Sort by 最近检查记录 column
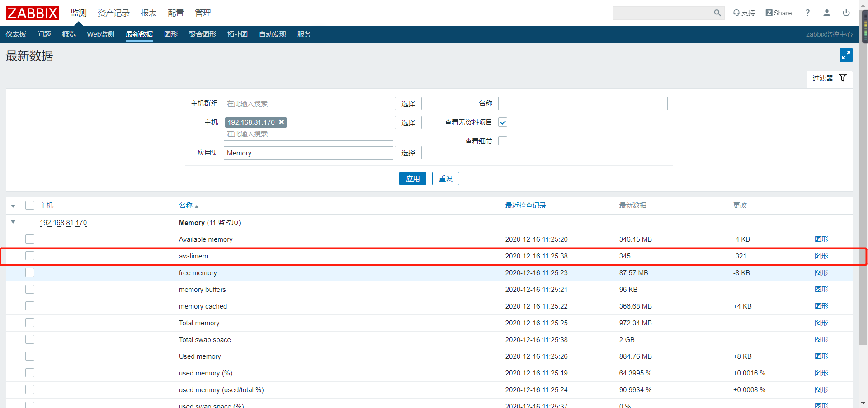Screen dimensions: 868x408 click(526, 206)
